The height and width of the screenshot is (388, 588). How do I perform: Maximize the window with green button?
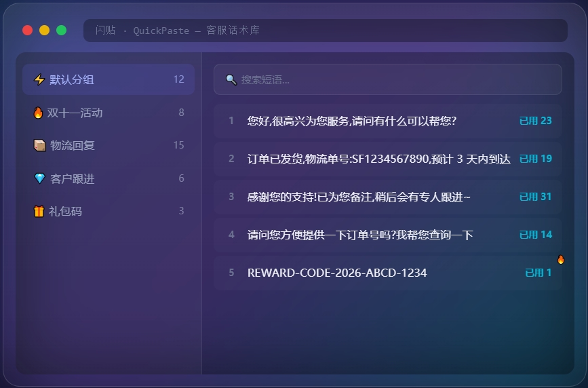point(62,30)
